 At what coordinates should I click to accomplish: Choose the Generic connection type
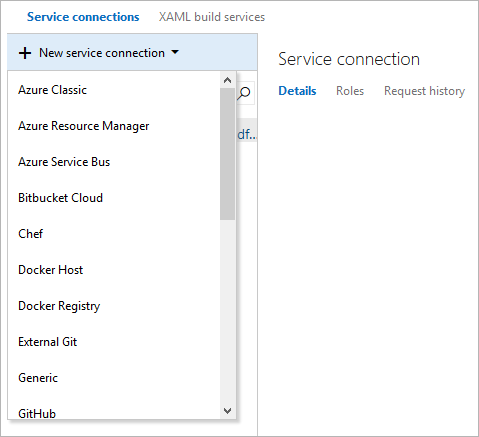tap(114, 378)
